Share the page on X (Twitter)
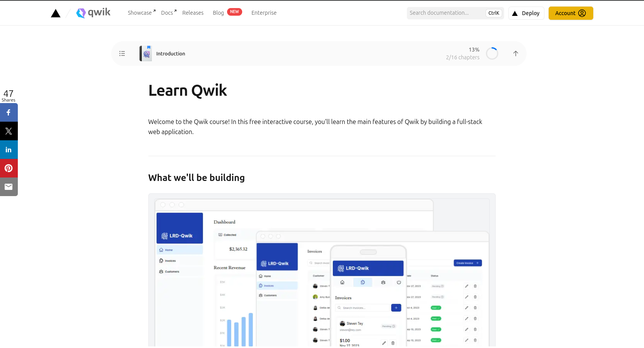The width and height of the screenshot is (644, 348). (x=9, y=131)
